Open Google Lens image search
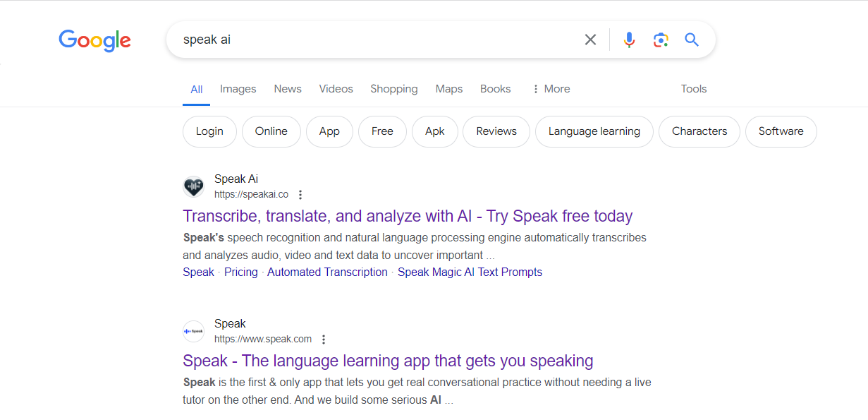This screenshot has height=420, width=868. click(661, 40)
